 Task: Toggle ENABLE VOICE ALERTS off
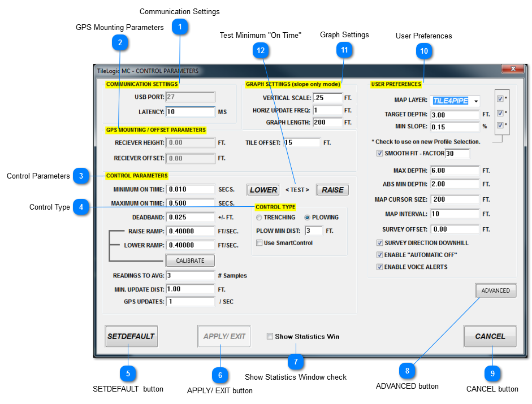click(379, 267)
